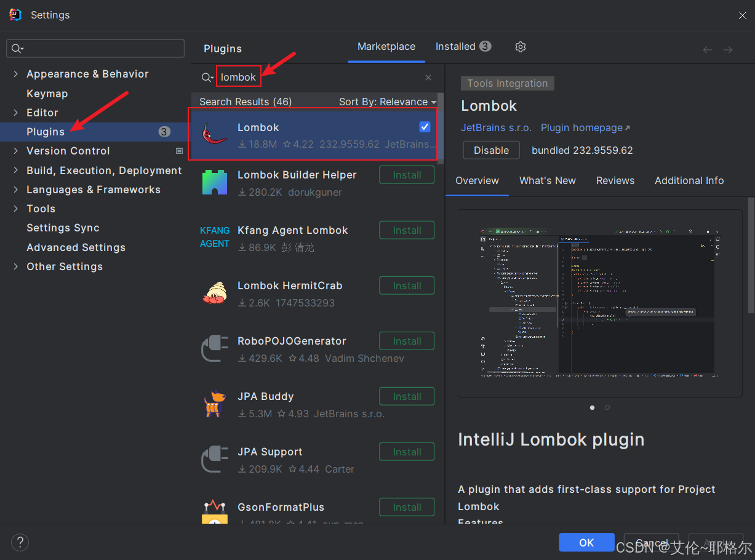This screenshot has width=755, height=560.
Task: Open the Overview tab
Action: point(477,180)
